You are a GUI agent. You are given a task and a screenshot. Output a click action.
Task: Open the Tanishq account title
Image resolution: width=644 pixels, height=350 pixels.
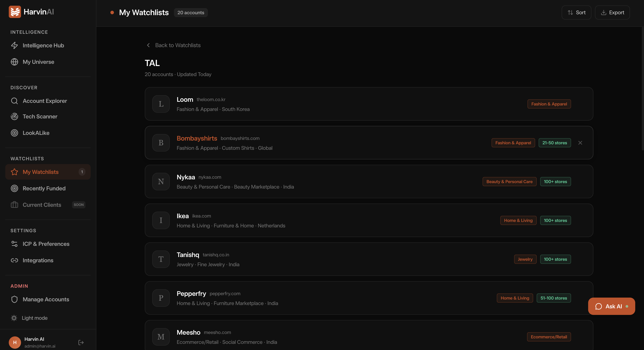click(188, 255)
